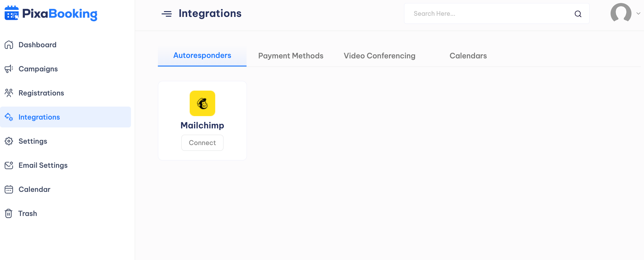Click the Calendar sidebar icon
The height and width of the screenshot is (260, 644).
(9, 189)
